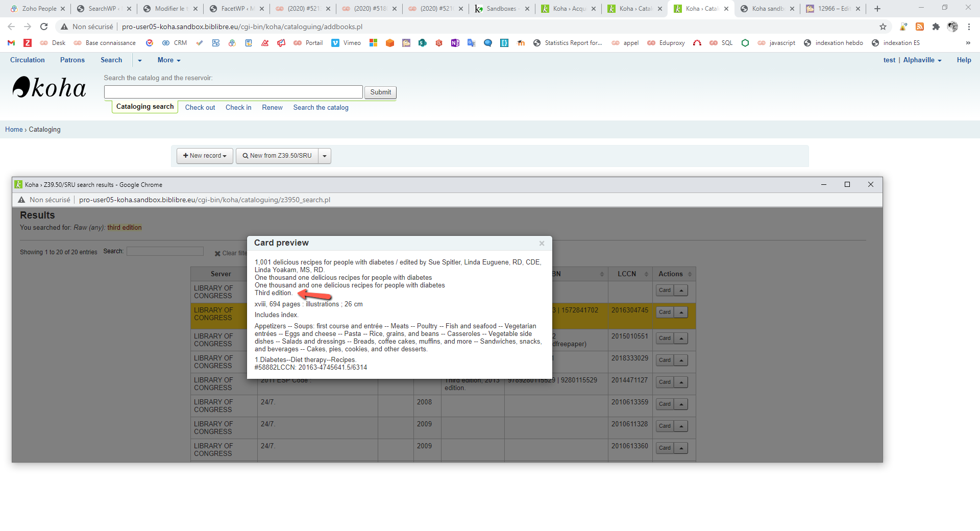Open the Alphaville library dropdown
The image size is (980, 531).
coord(922,60)
